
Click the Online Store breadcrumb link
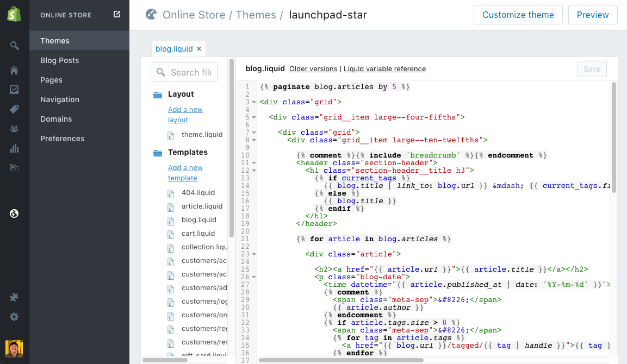[194, 15]
